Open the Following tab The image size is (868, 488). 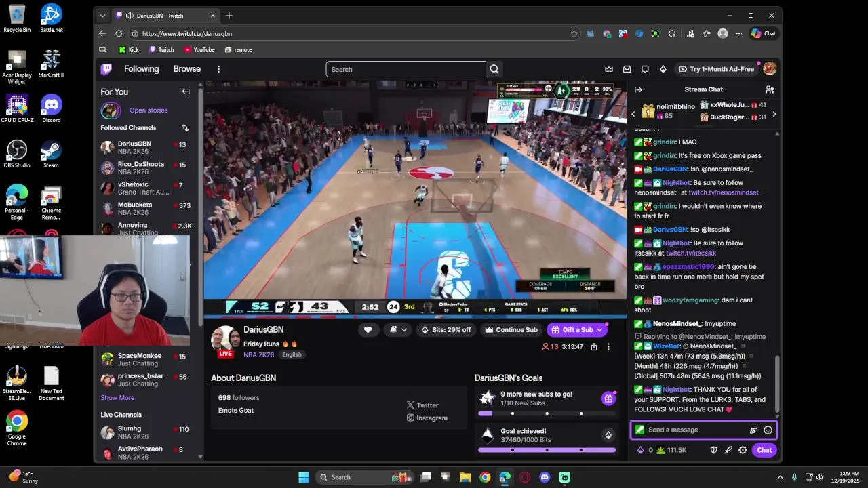[x=141, y=69]
